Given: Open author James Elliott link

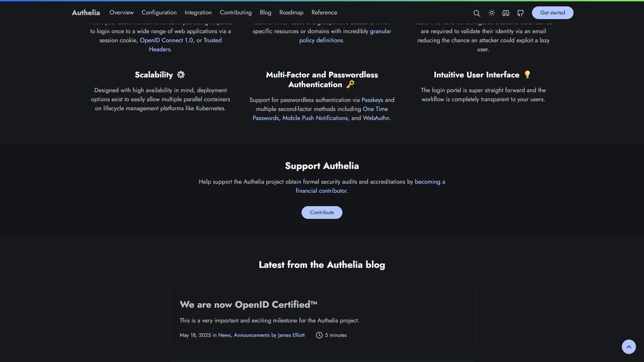Looking at the screenshot, I should coord(291,335).
